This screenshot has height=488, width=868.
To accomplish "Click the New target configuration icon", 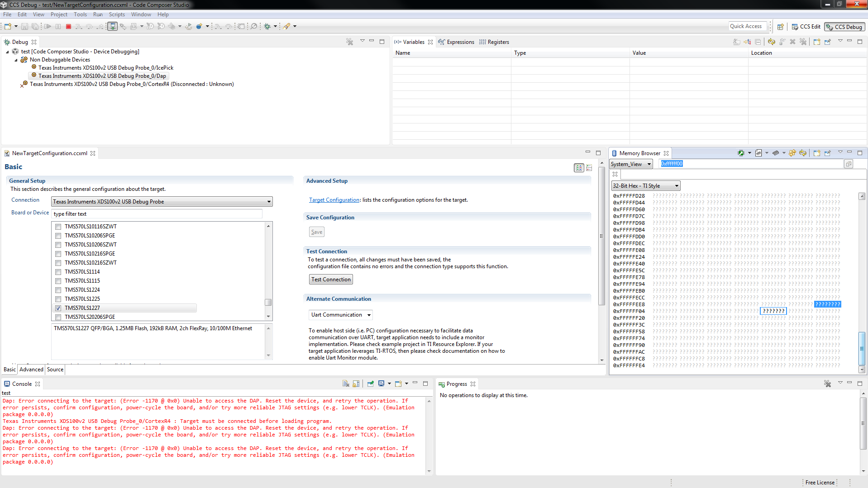I will click(x=8, y=27).
